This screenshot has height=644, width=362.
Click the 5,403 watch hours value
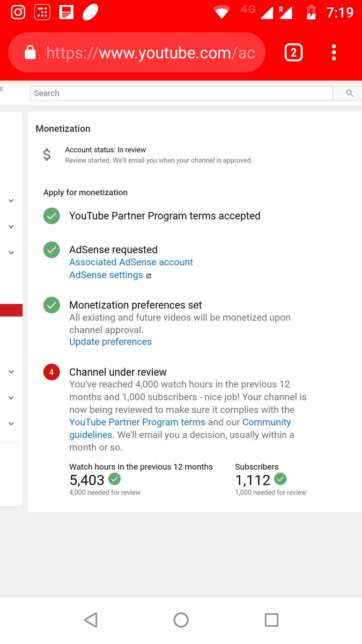[x=87, y=480]
